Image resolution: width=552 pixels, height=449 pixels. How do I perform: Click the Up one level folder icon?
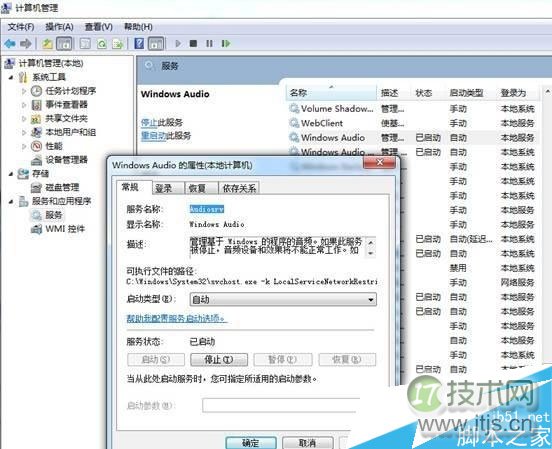(x=47, y=44)
